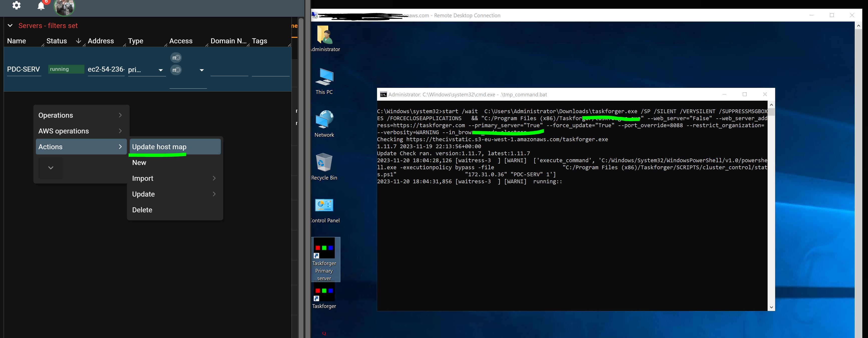Sort by the Access column header
This screenshot has height=338, width=868.
click(x=181, y=41)
